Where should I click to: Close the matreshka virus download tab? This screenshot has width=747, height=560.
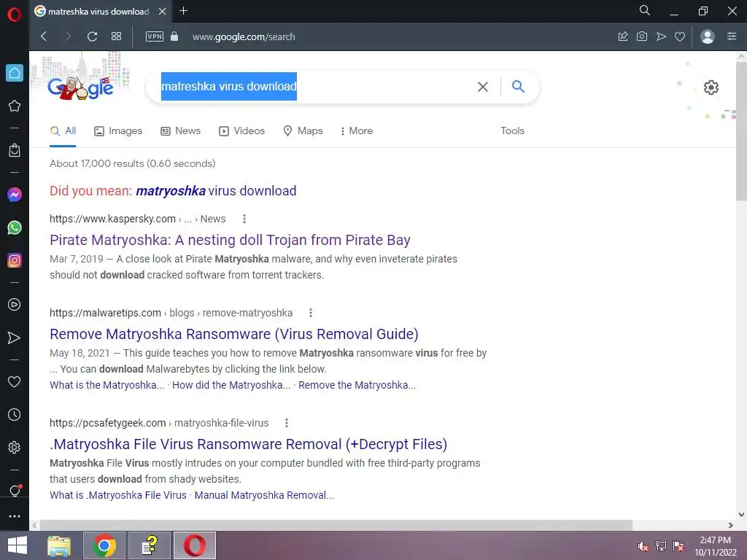click(163, 11)
